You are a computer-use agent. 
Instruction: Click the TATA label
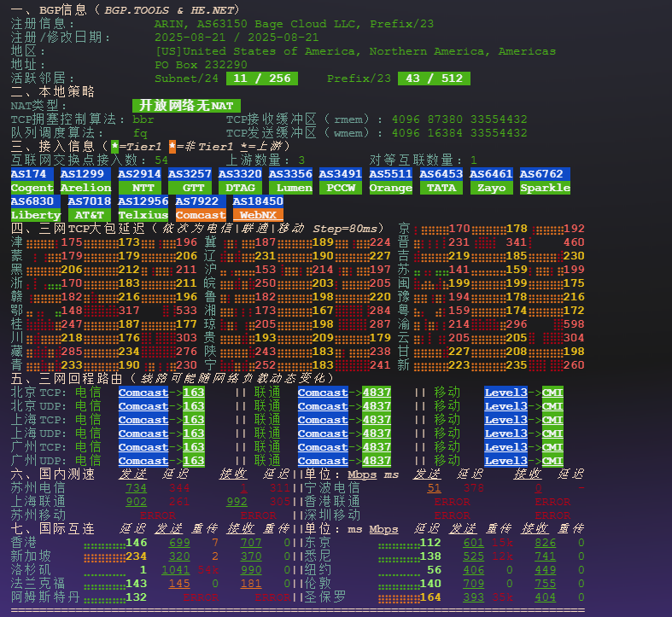[441, 188]
